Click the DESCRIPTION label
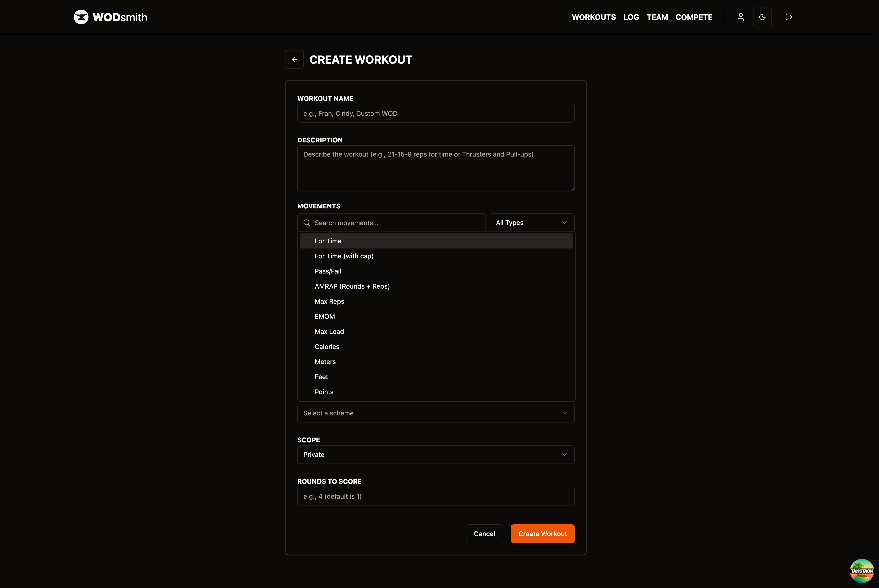 320,140
